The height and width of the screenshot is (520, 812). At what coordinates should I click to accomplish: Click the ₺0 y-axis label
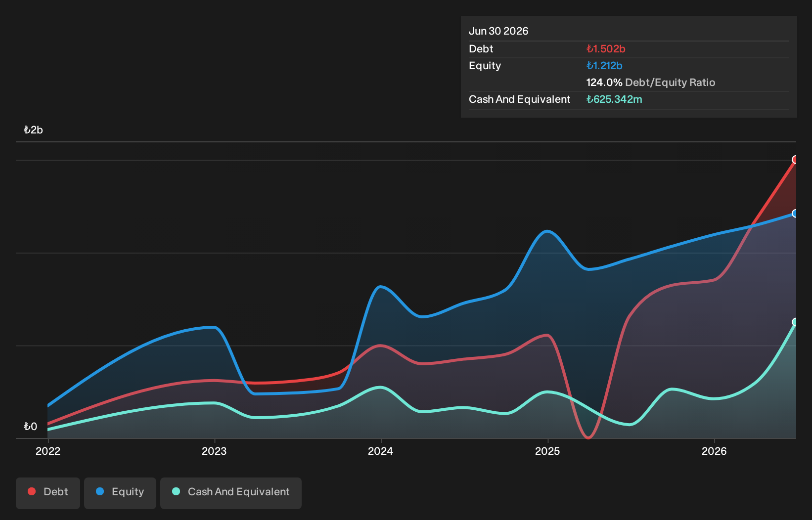coord(30,427)
